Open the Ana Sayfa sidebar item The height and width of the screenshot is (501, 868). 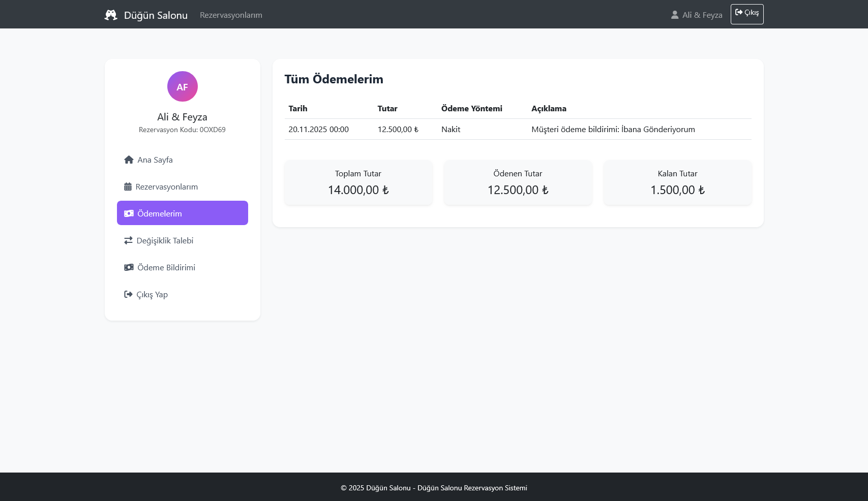155,160
